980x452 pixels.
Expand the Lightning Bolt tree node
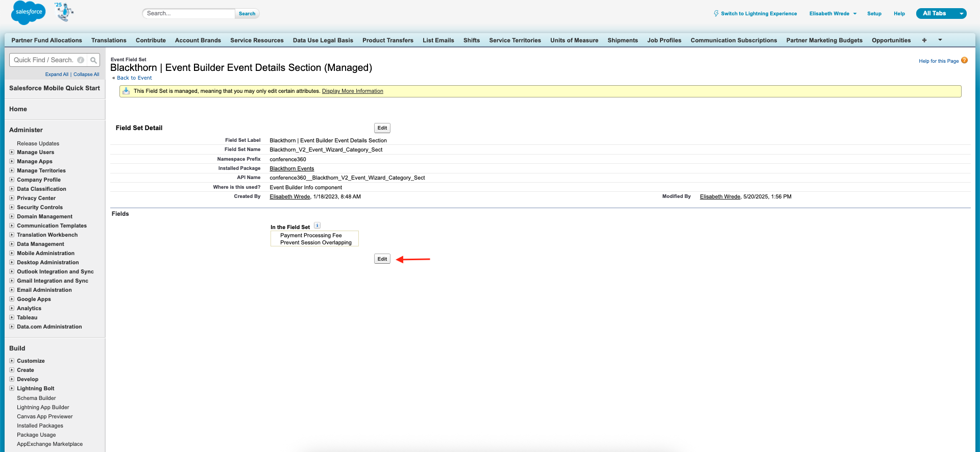click(x=12, y=388)
